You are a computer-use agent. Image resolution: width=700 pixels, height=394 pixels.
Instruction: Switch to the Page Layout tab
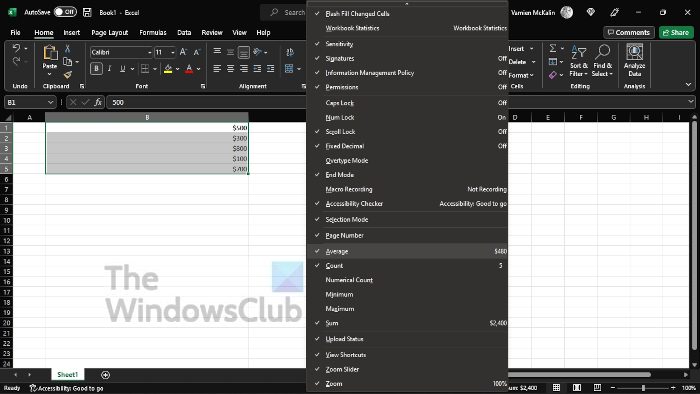pos(109,32)
